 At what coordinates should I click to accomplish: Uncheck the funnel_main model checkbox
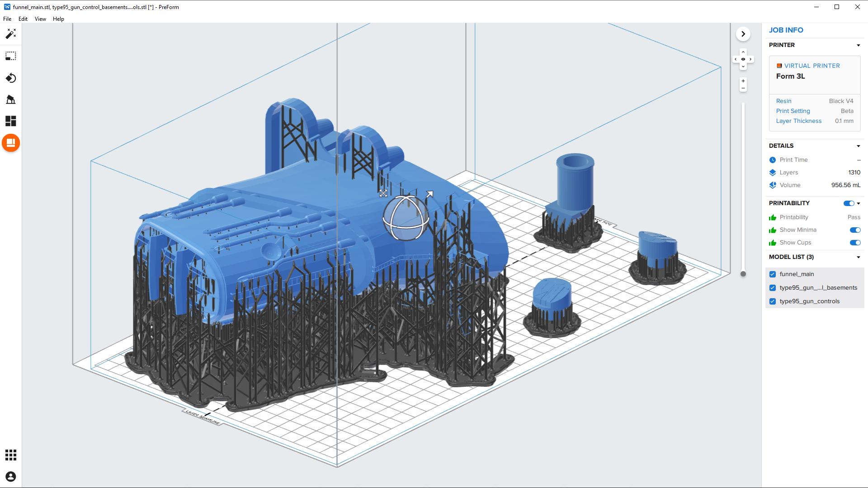tap(773, 274)
